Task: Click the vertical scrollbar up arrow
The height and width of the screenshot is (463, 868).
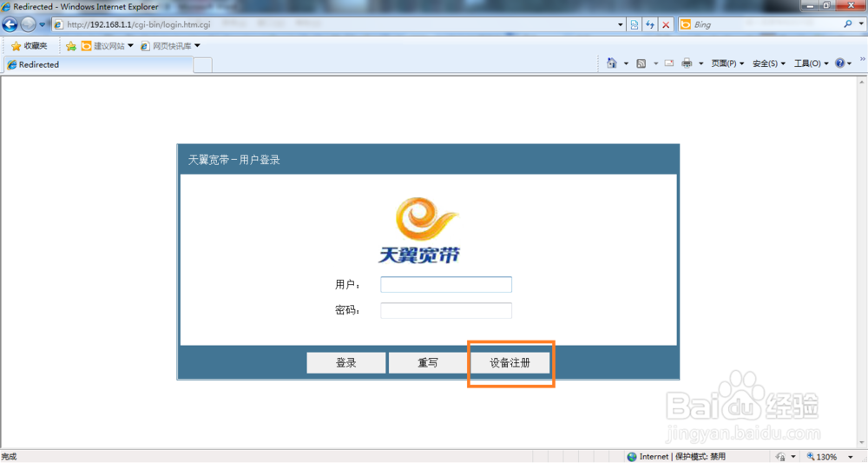Action: 862,82
